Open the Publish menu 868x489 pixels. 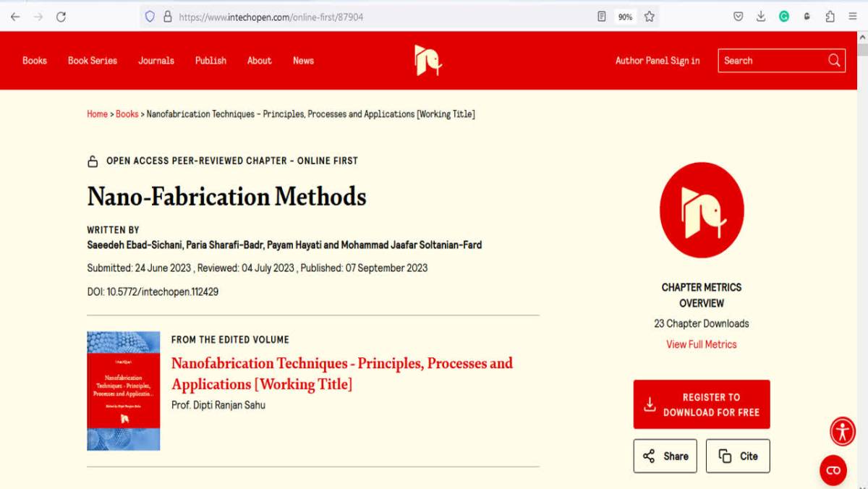[x=210, y=61]
